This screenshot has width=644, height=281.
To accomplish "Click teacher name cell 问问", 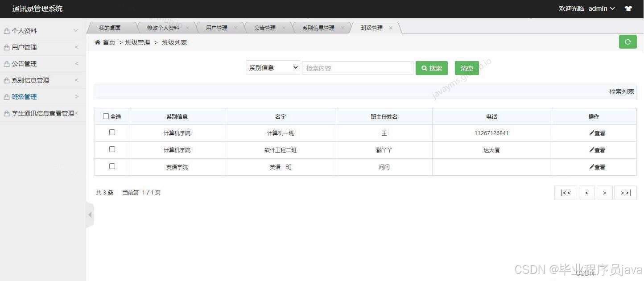I will [384, 167].
